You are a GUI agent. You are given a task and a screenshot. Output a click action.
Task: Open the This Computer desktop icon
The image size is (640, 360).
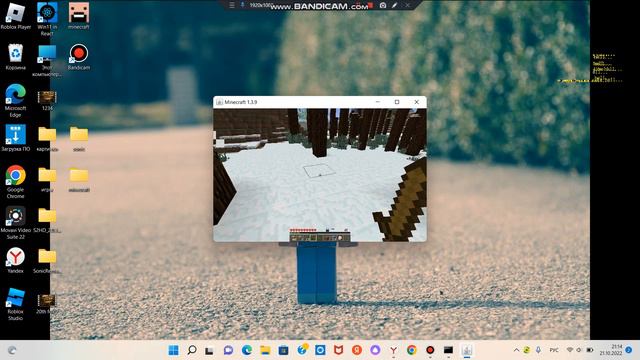(x=47, y=60)
